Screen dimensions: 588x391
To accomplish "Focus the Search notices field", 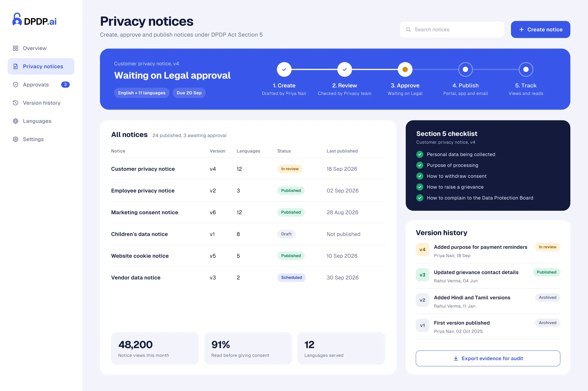I will 452,29.
